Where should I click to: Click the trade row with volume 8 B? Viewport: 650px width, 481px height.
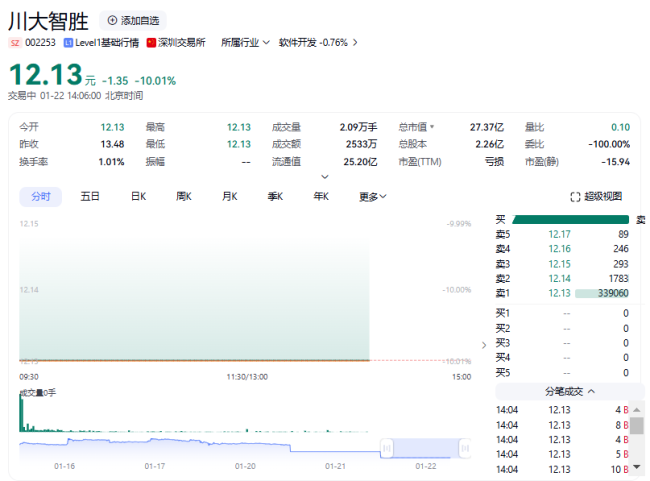[562, 425]
